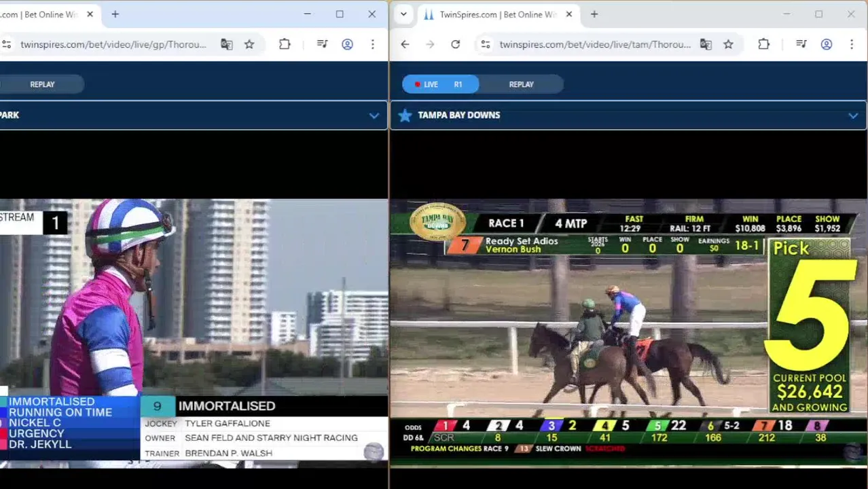Image resolution: width=868 pixels, height=489 pixels.
Task: Click site info icon in right window address bar
Action: [x=485, y=44]
